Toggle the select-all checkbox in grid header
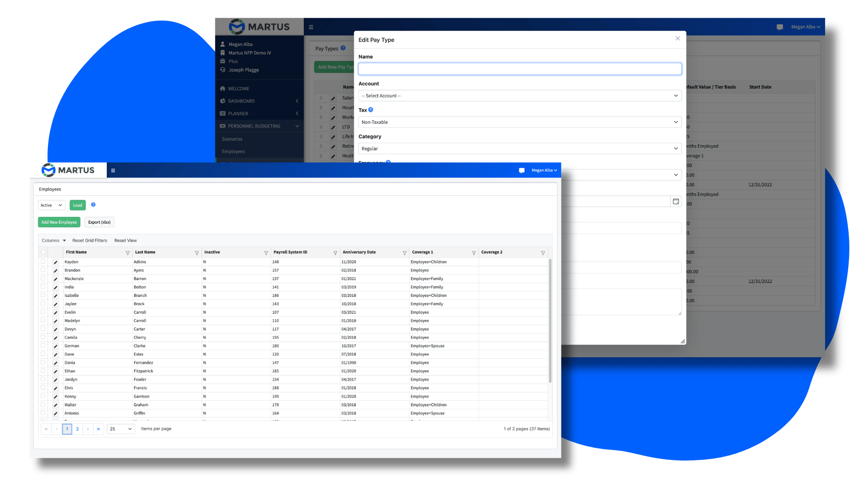 pos(43,252)
